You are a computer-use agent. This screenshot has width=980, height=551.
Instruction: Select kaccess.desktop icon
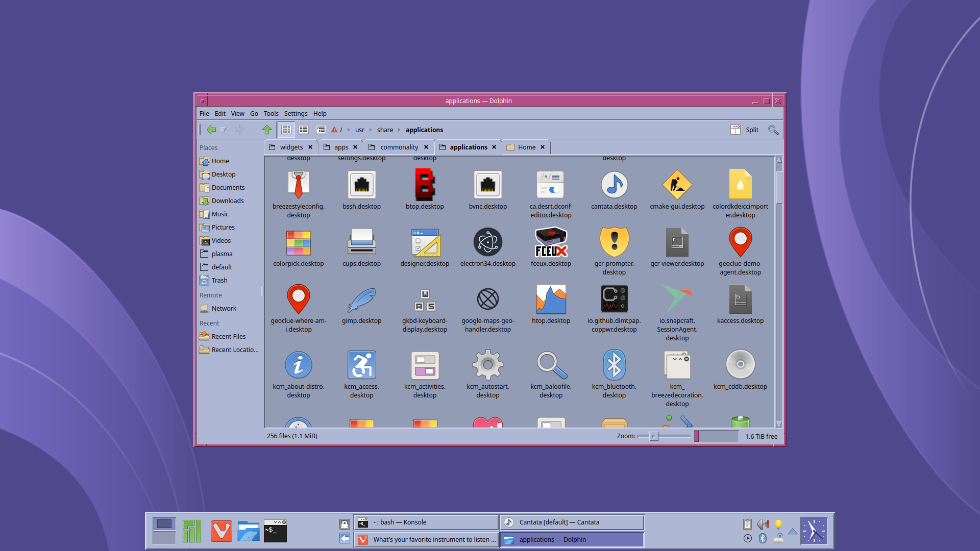[x=741, y=299]
